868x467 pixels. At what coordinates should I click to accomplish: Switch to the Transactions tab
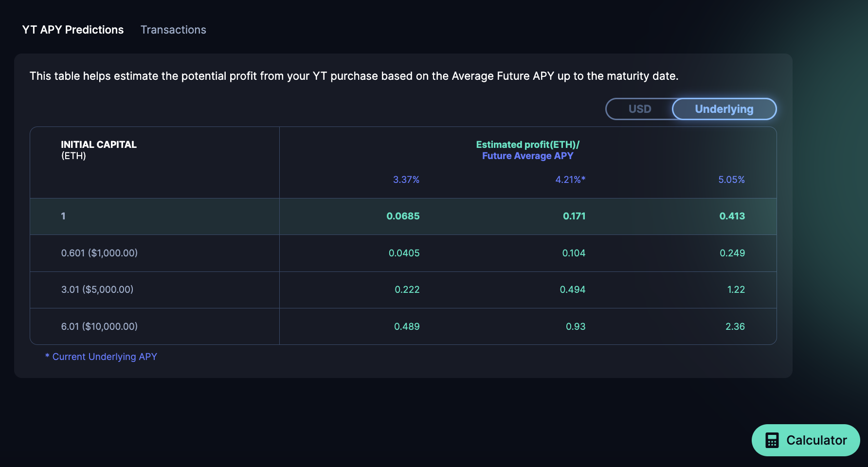[x=173, y=30]
